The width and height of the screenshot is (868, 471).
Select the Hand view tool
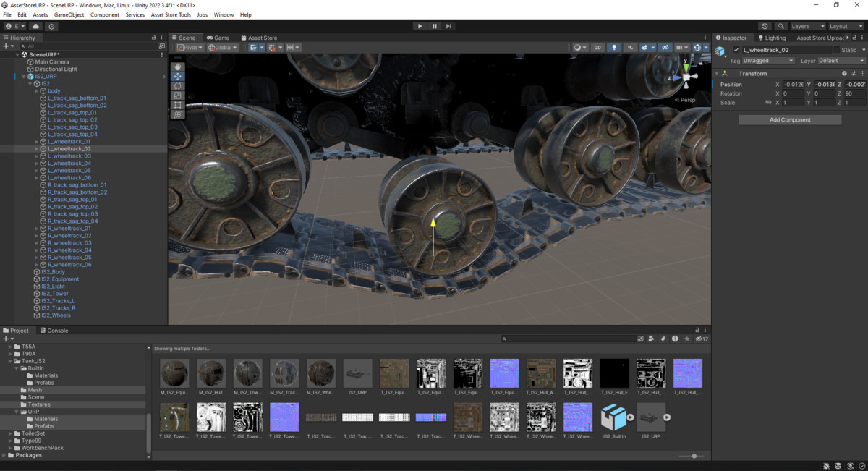tap(178, 67)
